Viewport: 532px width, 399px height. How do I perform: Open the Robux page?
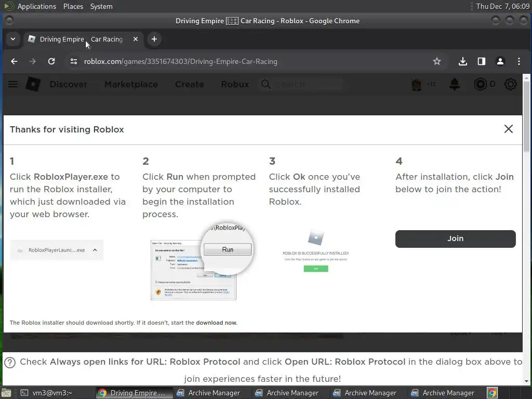235,84
